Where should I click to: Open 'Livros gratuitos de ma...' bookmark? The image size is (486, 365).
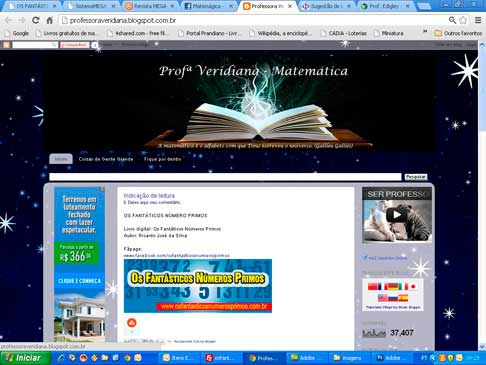66,33
